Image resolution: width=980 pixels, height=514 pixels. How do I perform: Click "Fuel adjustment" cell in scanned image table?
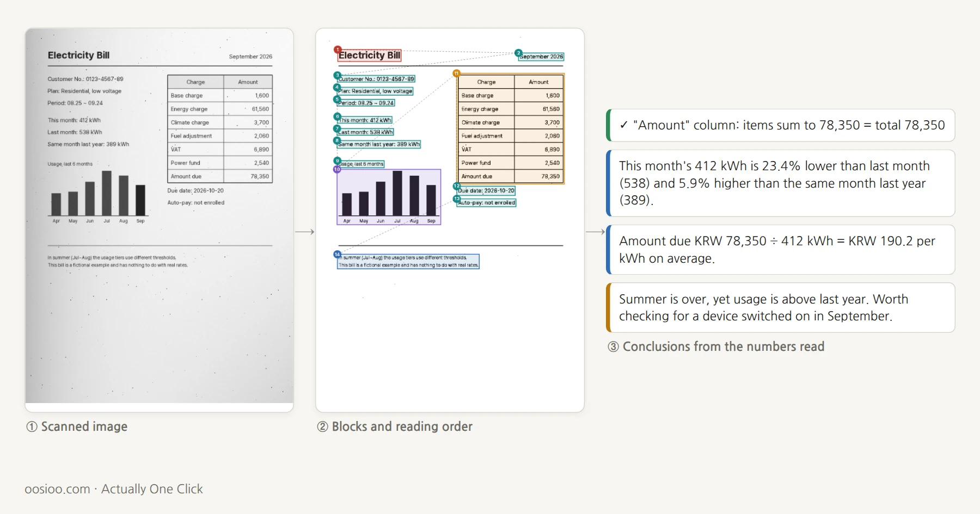pyautogui.click(x=195, y=136)
